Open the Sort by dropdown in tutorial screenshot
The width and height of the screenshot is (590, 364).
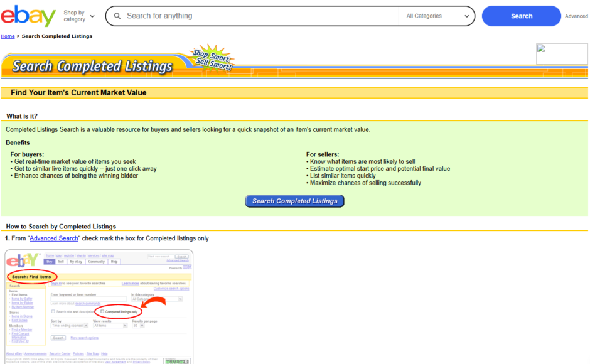(x=69, y=326)
